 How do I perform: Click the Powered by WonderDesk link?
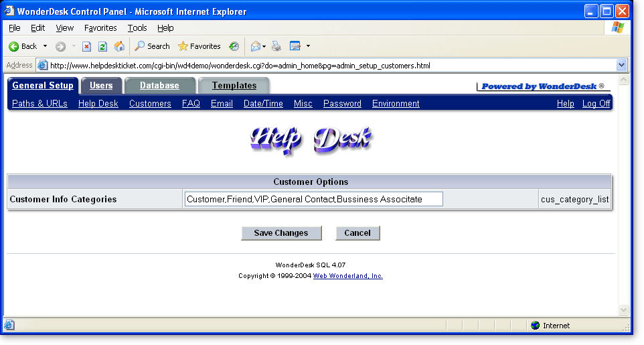(542, 86)
